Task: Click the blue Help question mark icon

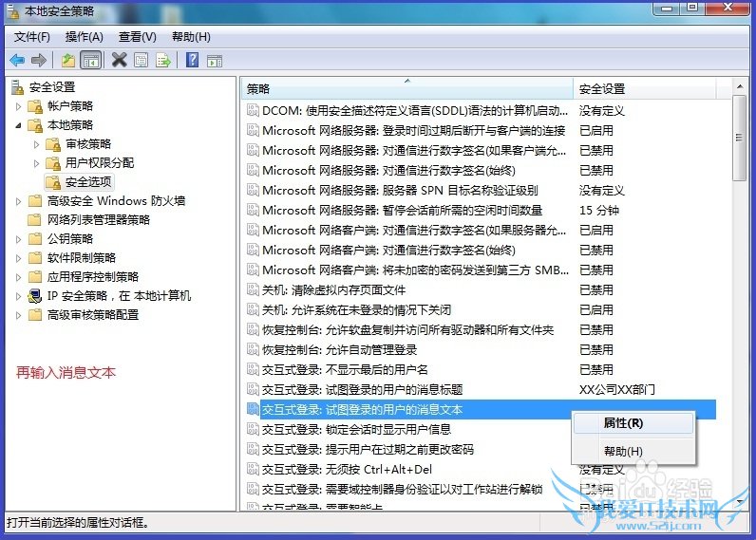Action: [192, 60]
